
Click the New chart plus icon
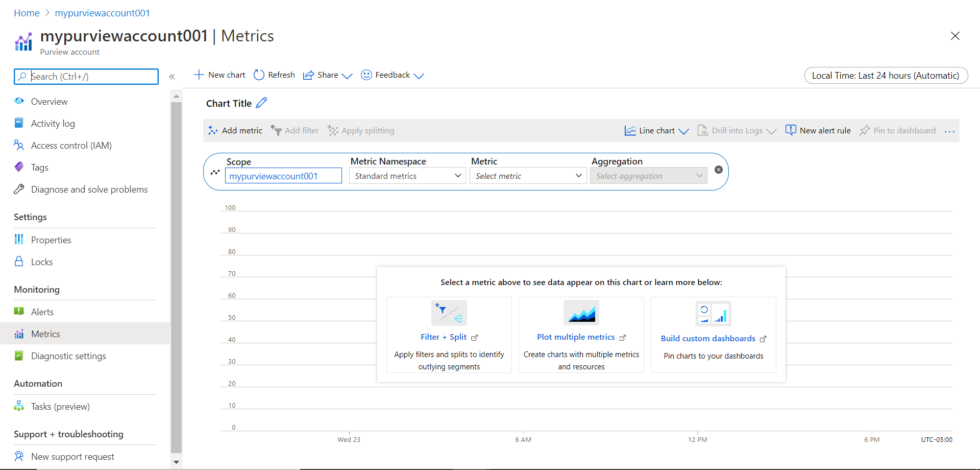click(x=199, y=75)
